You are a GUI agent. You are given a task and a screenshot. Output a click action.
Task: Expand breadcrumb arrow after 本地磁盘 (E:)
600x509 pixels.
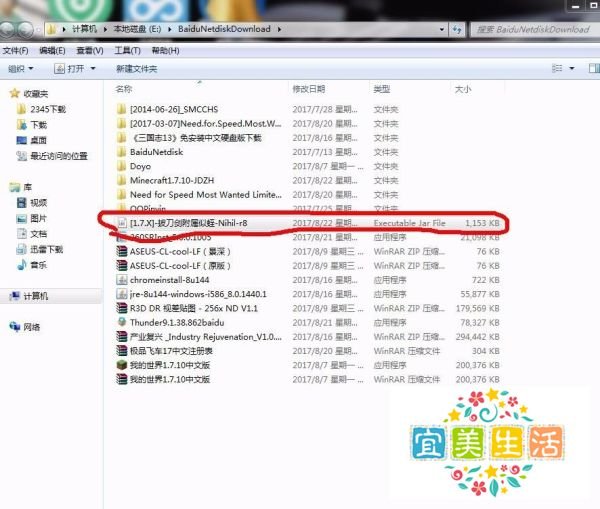[x=169, y=29]
